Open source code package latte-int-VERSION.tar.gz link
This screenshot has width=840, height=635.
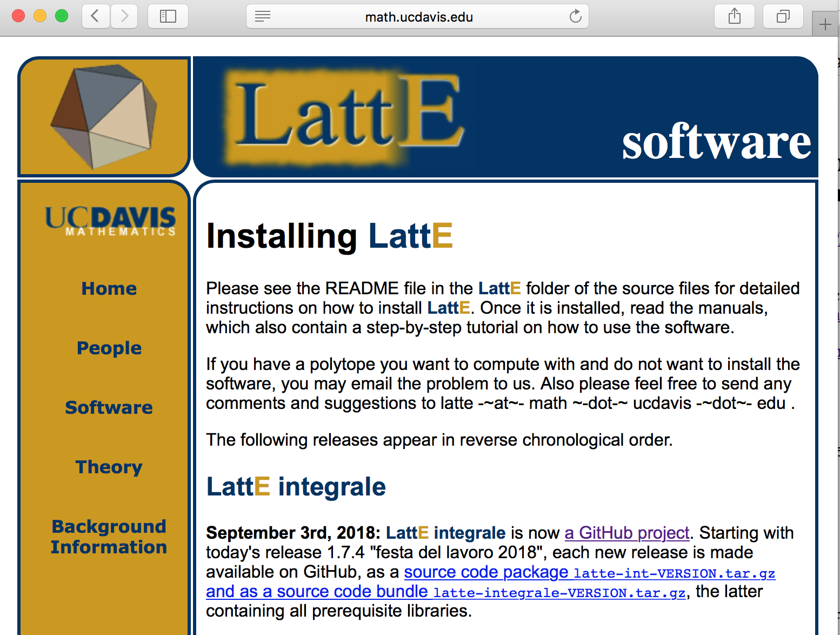(590, 572)
